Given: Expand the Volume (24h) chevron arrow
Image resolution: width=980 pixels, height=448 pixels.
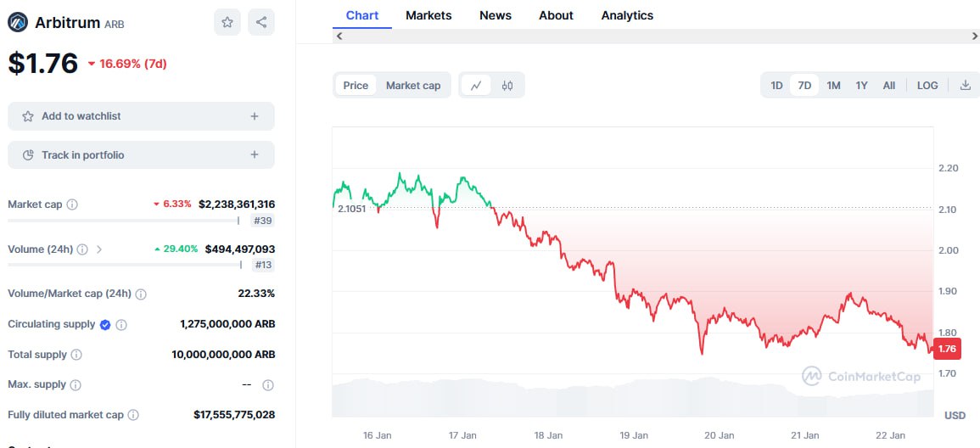Looking at the screenshot, I should (99, 249).
